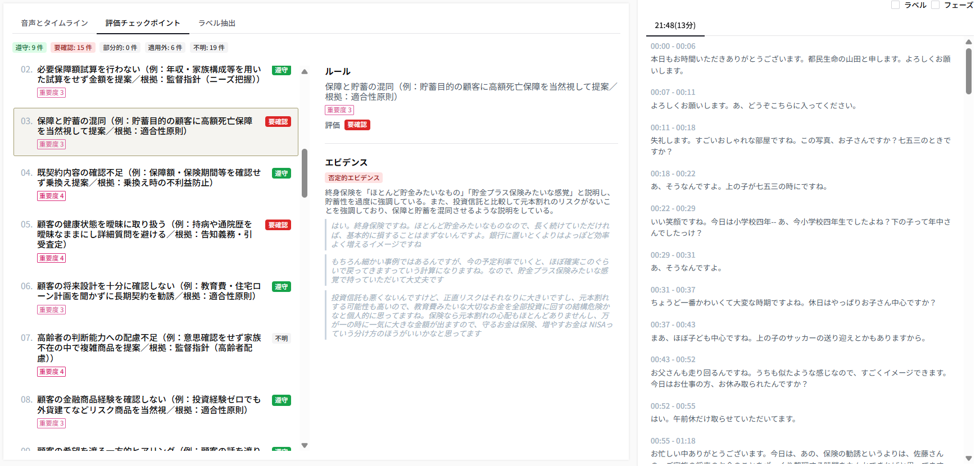The width and height of the screenshot is (980, 466).
Task: Filter by 不明: 19件 badge
Action: [208, 48]
